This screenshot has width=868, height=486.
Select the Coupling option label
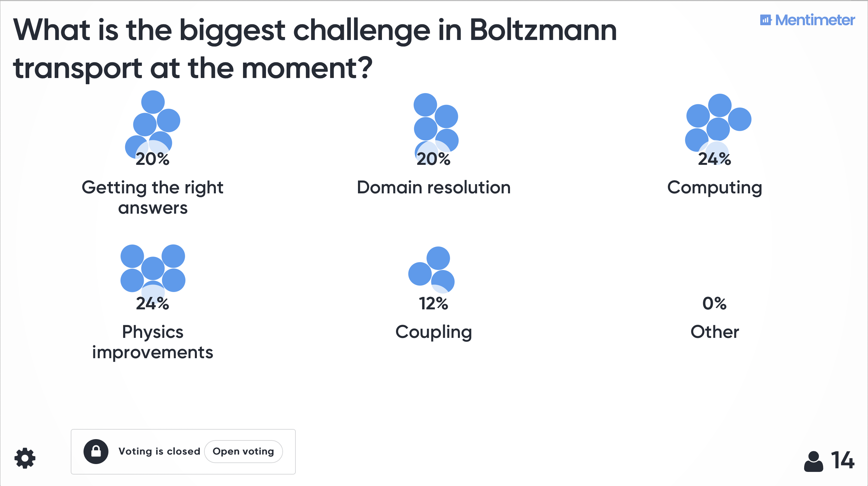pos(434,332)
